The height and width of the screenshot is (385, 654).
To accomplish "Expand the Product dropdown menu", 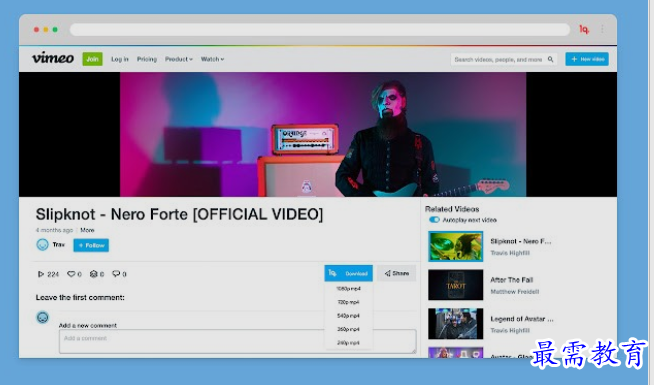I will coord(179,59).
